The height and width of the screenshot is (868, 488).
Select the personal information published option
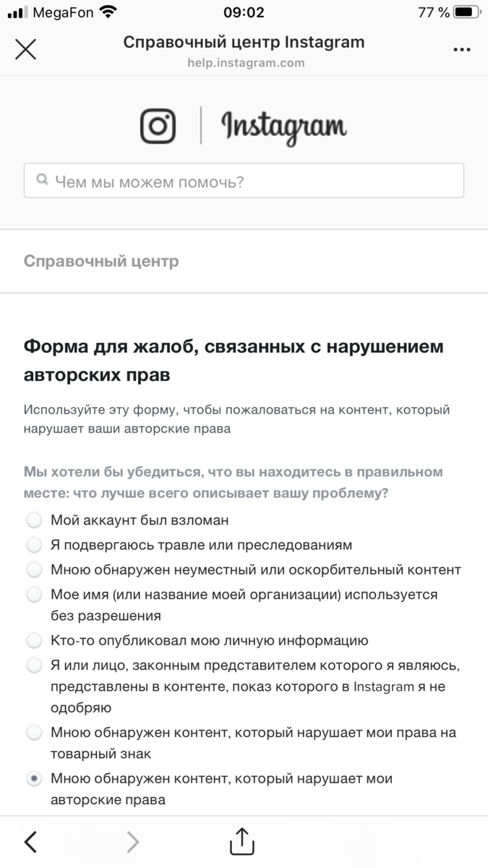(x=34, y=640)
